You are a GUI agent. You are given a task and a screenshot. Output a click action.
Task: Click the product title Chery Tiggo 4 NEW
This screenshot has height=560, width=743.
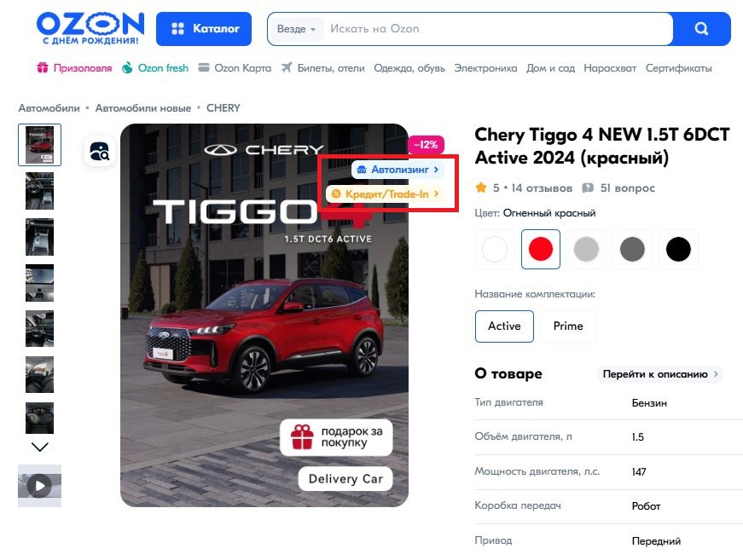[x=601, y=147]
